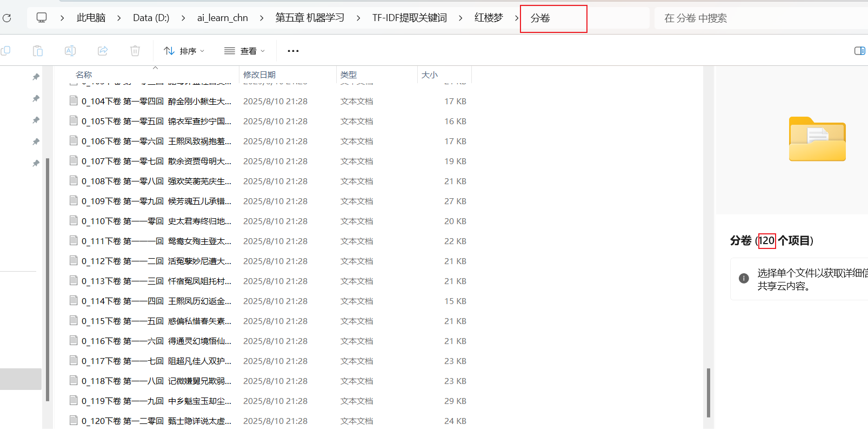Click the file list vertical scrollbar thumb
This screenshot has width=868, height=438.
pos(708,393)
